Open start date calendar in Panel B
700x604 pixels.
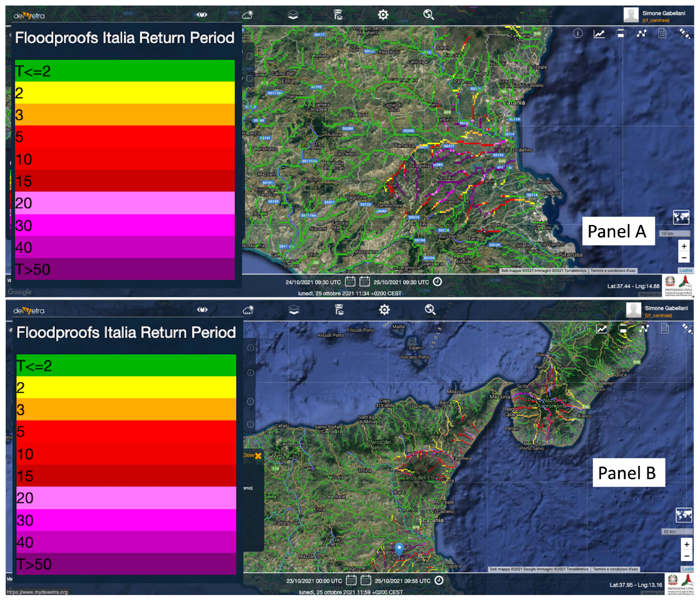tap(351, 580)
